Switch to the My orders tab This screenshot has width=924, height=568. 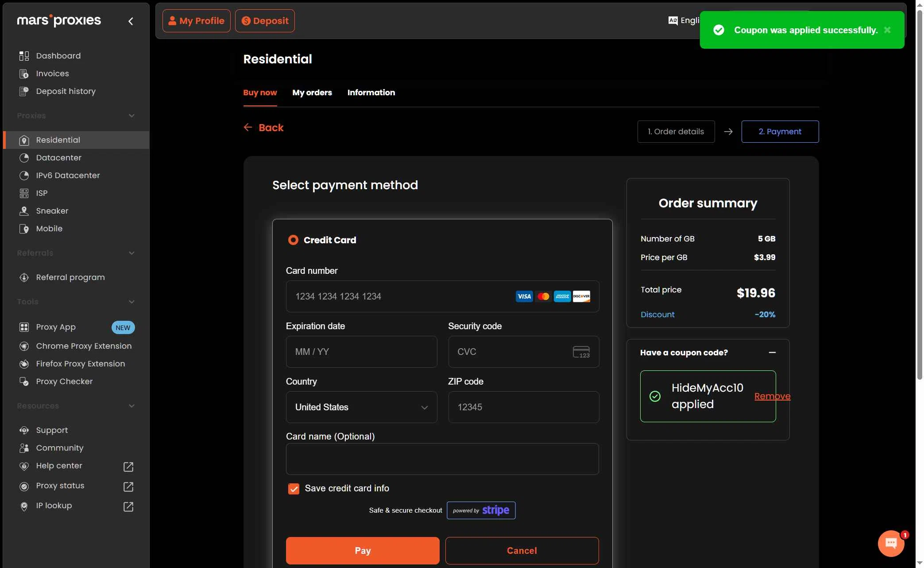(312, 93)
